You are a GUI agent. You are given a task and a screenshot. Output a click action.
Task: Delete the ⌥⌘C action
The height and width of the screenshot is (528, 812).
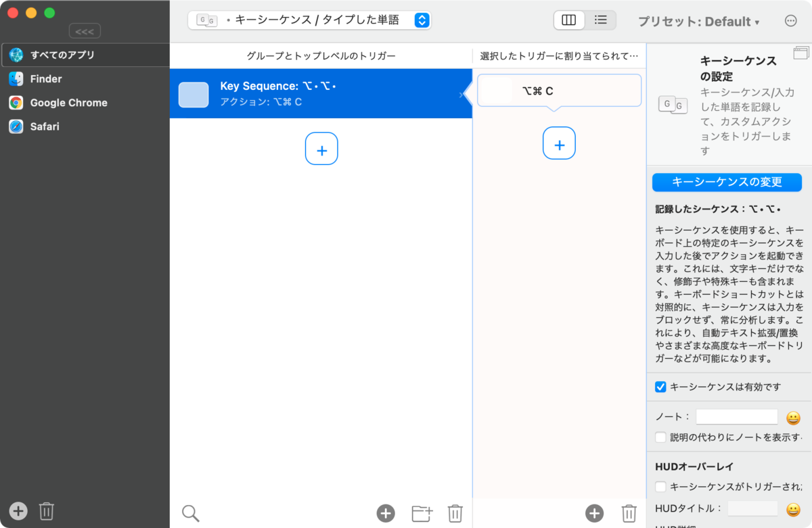tap(629, 513)
